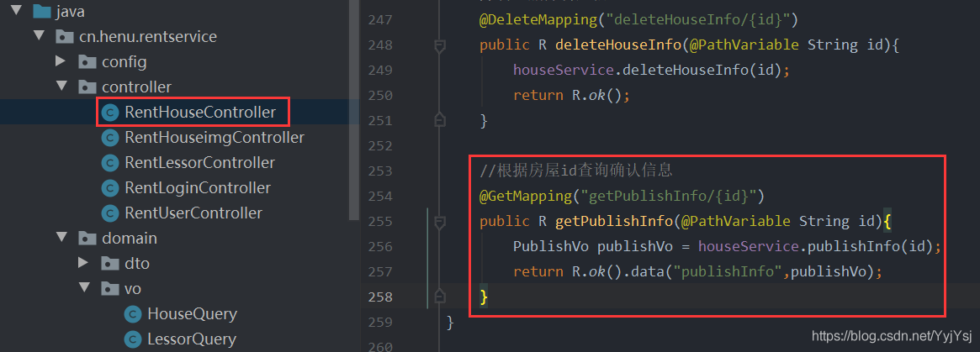This screenshot has height=352, width=980.
Task: Click the HouseQuery class icon
Action: click(133, 313)
